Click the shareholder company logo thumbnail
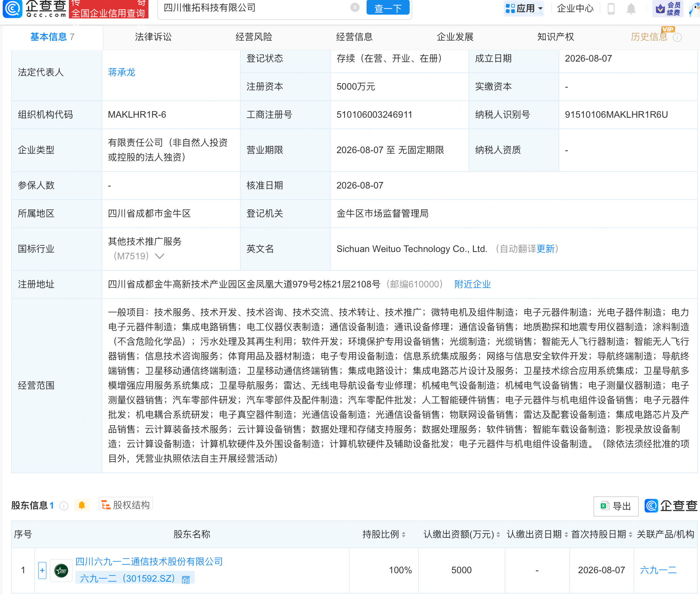The image size is (700, 594). click(x=61, y=570)
